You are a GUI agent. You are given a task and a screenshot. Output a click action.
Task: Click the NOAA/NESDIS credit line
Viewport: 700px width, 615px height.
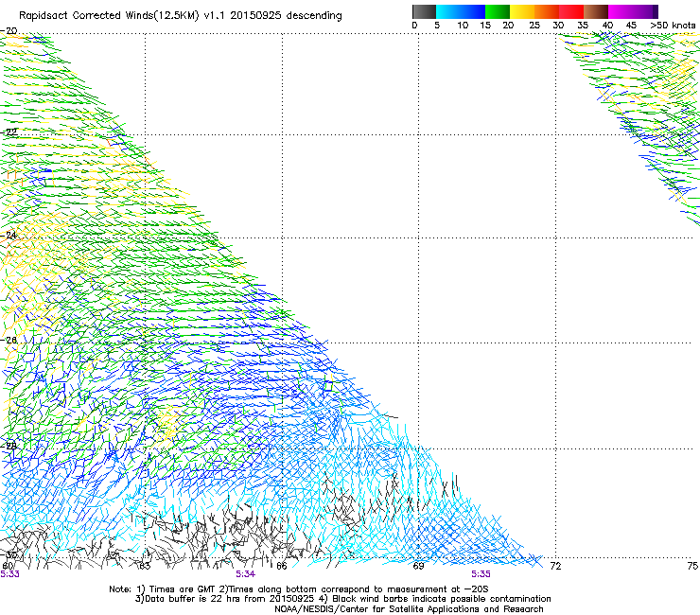409,609
